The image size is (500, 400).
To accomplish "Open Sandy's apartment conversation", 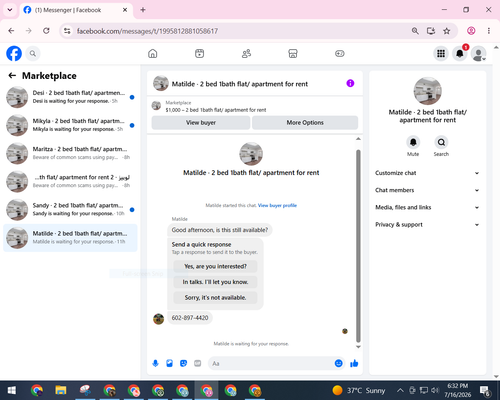I will click(x=70, y=210).
